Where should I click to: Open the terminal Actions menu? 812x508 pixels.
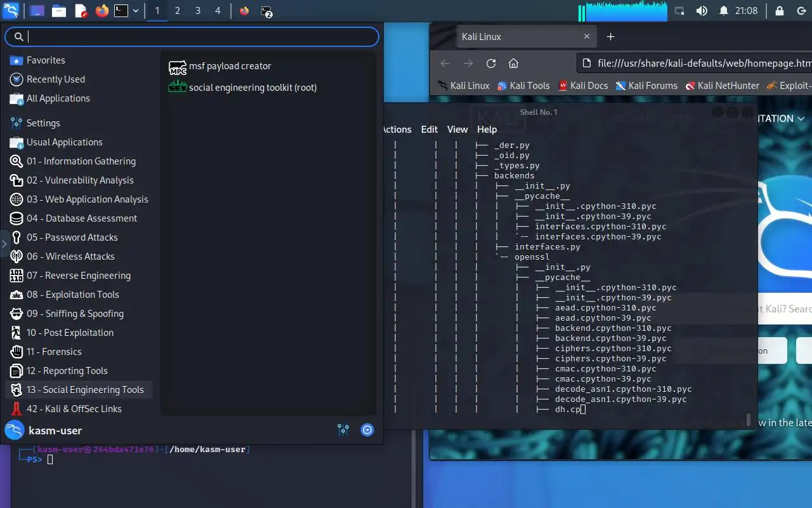(396, 129)
